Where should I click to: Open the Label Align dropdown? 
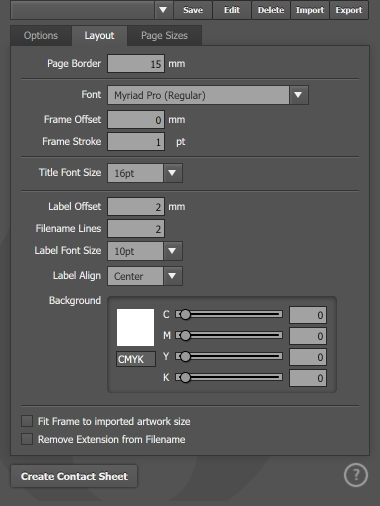coord(172,276)
